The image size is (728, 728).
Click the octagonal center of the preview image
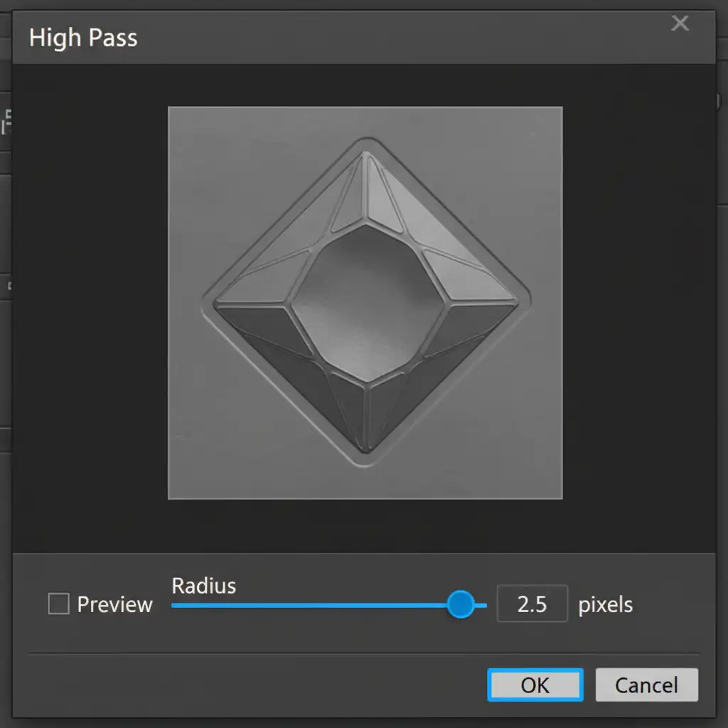(x=365, y=299)
